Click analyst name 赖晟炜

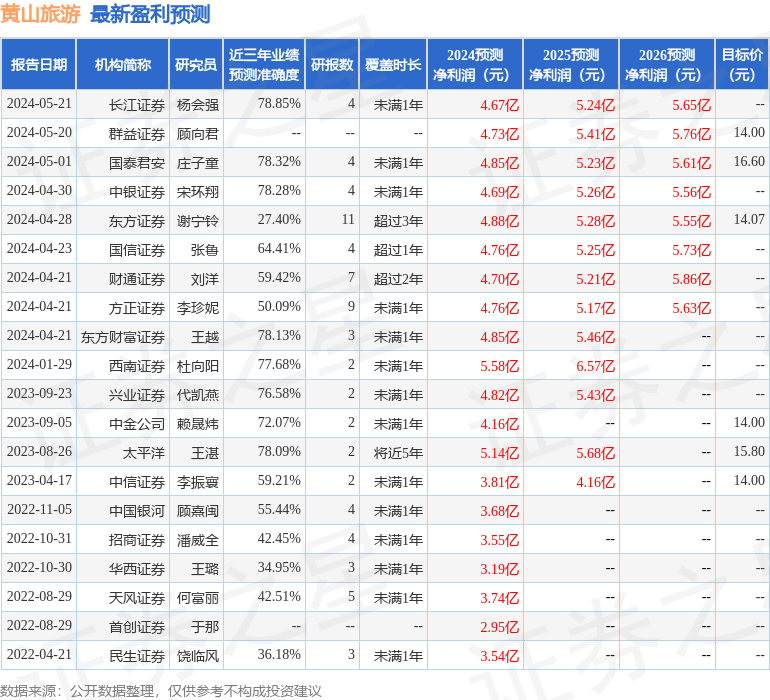(197, 424)
